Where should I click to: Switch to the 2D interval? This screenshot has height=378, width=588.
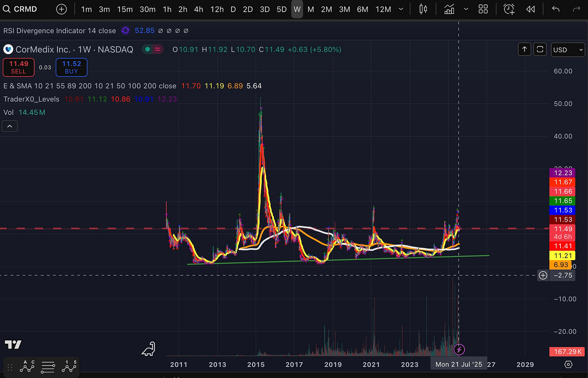click(x=248, y=9)
